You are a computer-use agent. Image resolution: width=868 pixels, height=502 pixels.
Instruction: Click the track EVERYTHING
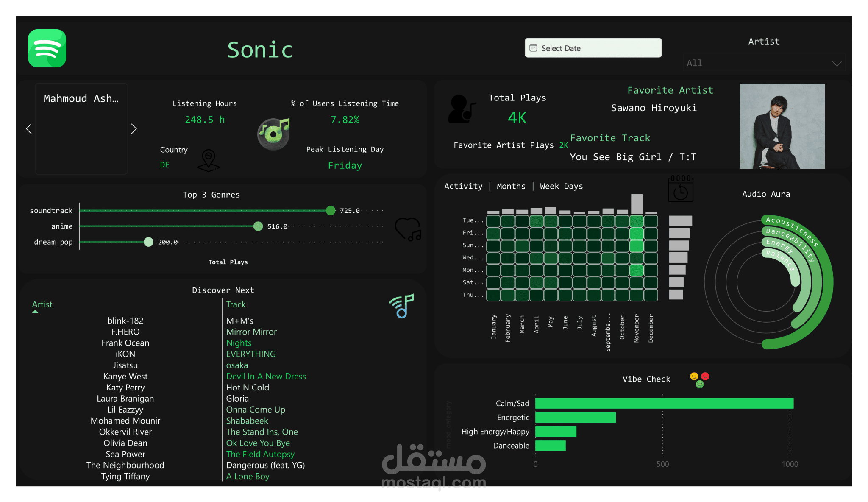tap(251, 354)
